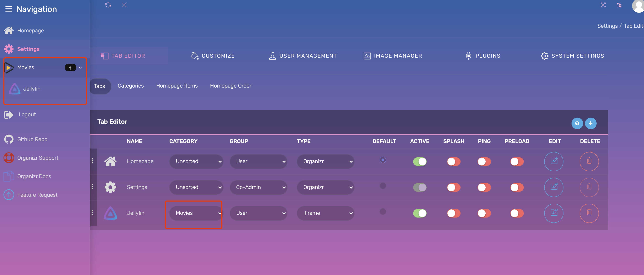This screenshot has width=644, height=275.
Task: Toggle Active switch for Jellyfin tab
Action: [x=420, y=213]
